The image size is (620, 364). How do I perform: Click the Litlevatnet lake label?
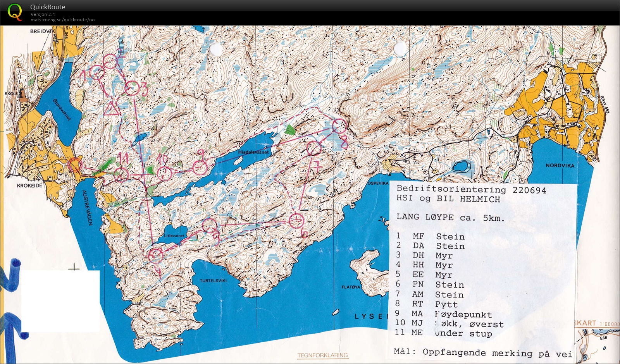(x=174, y=235)
